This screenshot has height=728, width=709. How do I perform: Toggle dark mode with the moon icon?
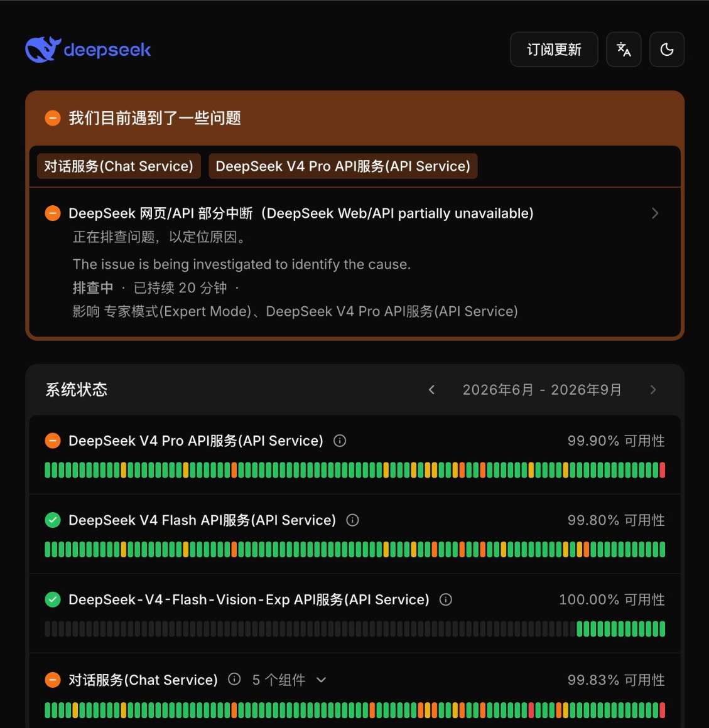coord(666,49)
